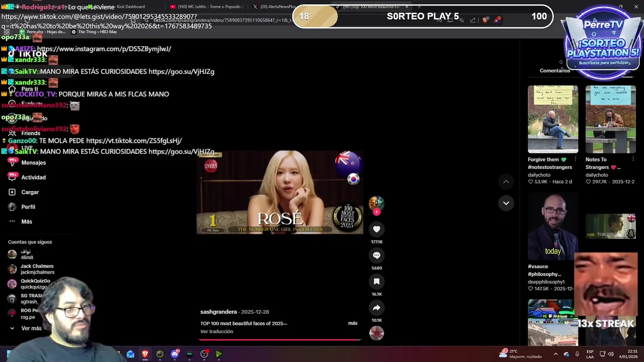The width and height of the screenshot is (644, 362).
Task: Click the video progress bar
Action: [x=279, y=340]
